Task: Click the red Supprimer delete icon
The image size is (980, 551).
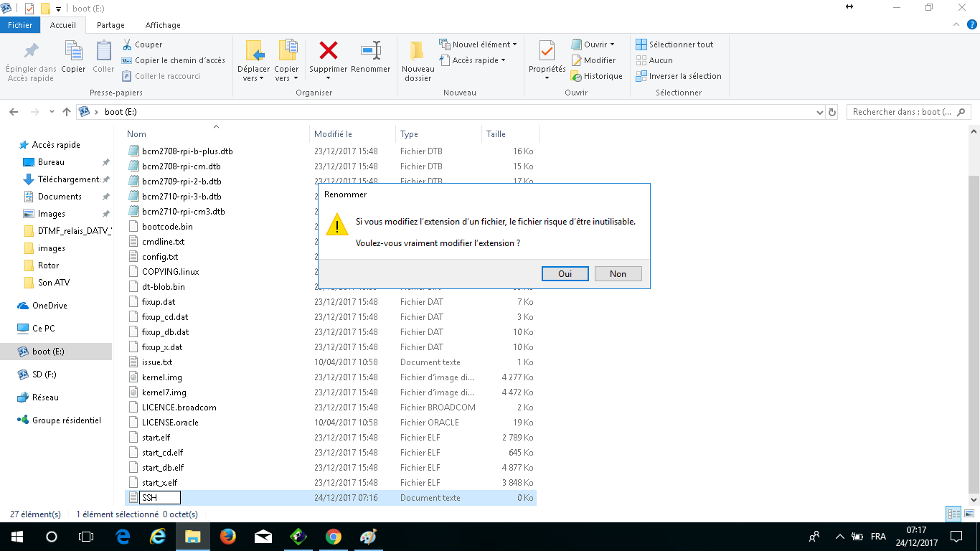Action: point(328,51)
